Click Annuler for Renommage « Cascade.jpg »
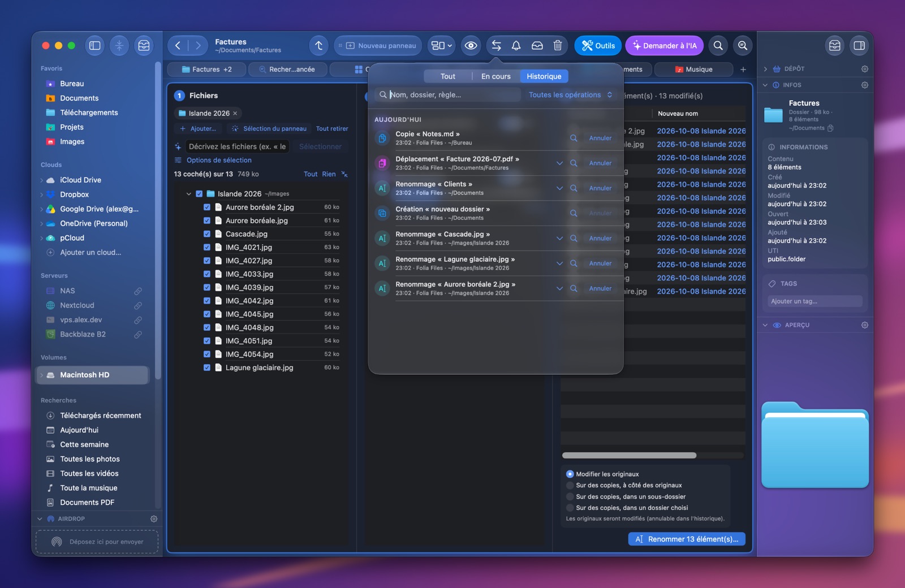 point(600,239)
